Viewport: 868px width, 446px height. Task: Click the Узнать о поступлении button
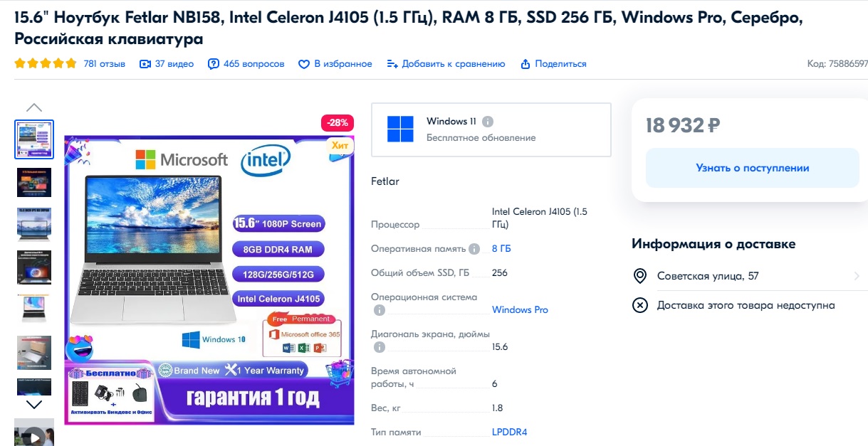pos(753,168)
